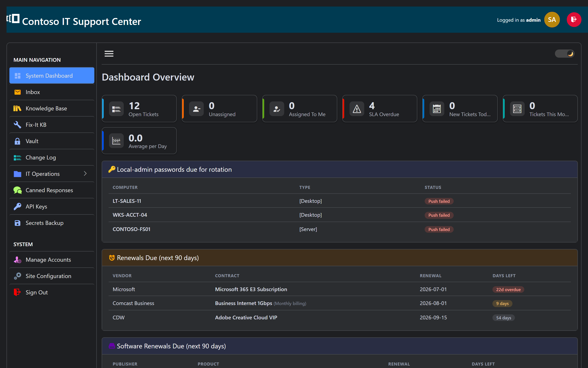Click Push failed badge for CONTOSO-FS01
Viewport: 588px width, 368px height.
pyautogui.click(x=439, y=230)
